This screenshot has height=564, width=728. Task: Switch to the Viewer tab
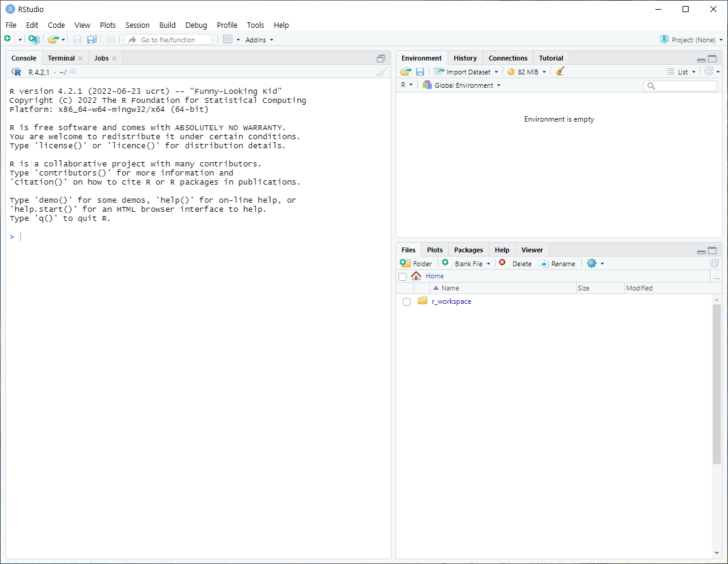pos(532,250)
